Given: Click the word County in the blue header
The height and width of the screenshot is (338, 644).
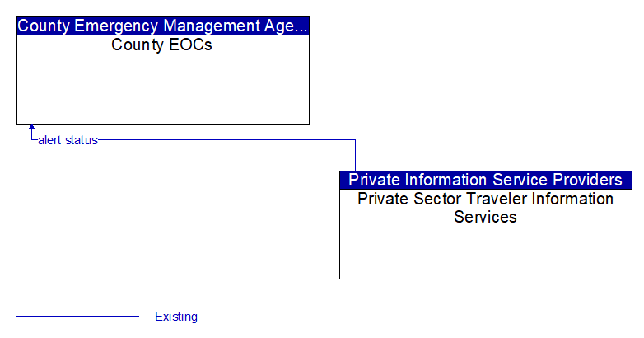Looking at the screenshot, I should [44, 26].
